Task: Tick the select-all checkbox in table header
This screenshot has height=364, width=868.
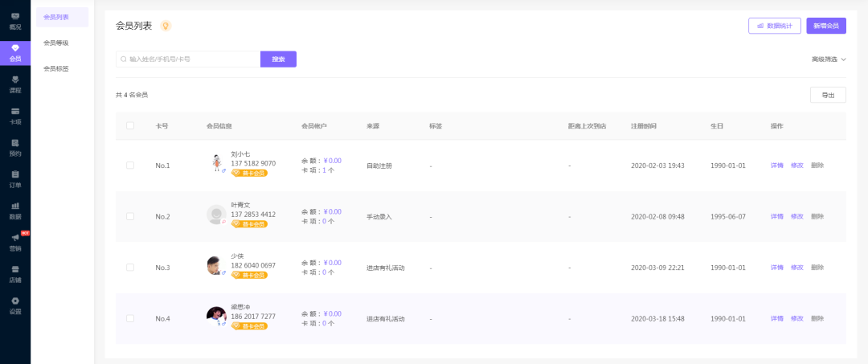Action: 130,125
